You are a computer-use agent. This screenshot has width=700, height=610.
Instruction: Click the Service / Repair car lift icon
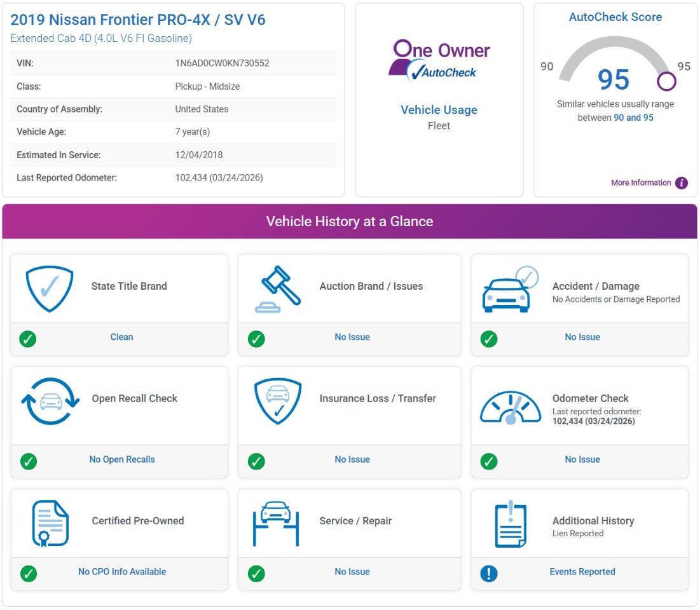(x=275, y=524)
